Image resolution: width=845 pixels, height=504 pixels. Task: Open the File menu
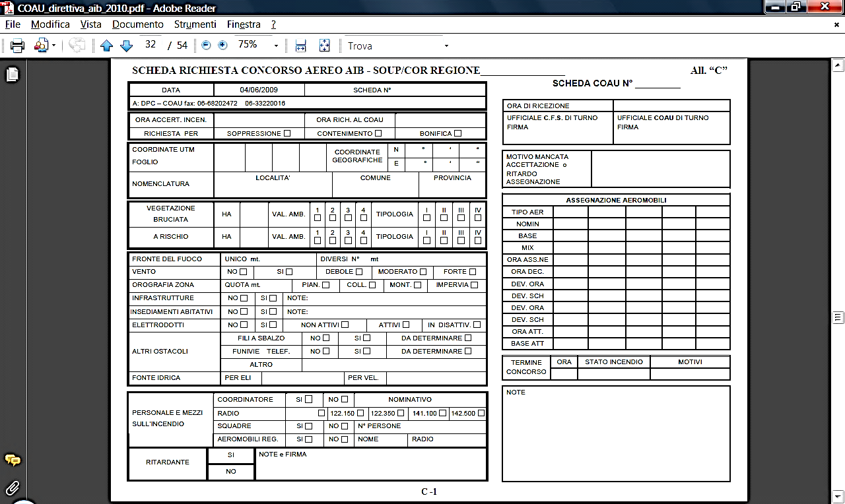pos(13,24)
